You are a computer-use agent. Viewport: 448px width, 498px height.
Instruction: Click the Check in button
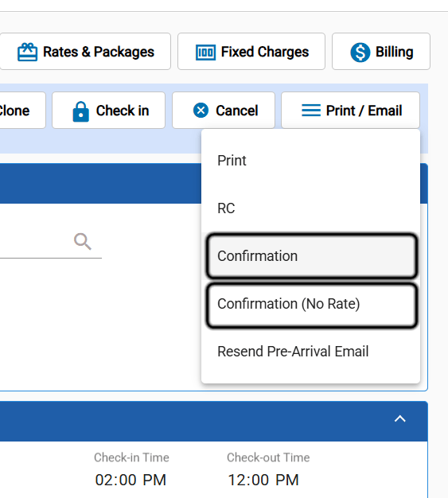tap(109, 111)
